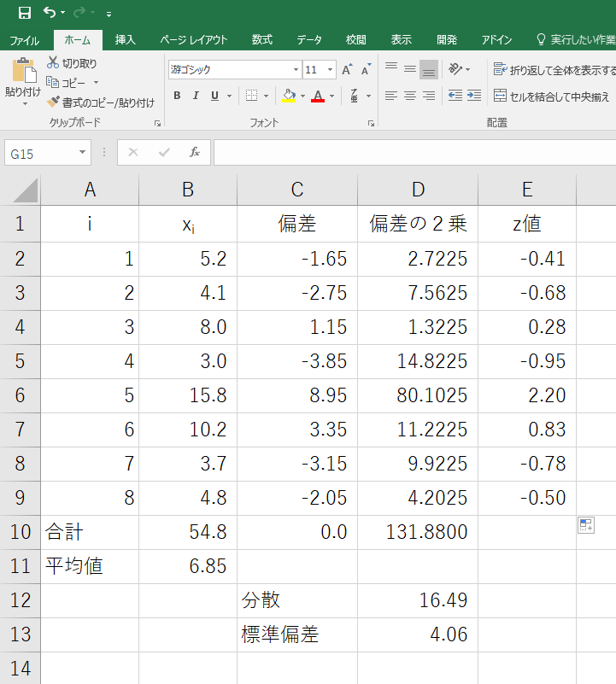Image resolution: width=616 pixels, height=684 pixels.
Task: Click 折り返して全体を表示する wrap text
Action: [x=554, y=70]
